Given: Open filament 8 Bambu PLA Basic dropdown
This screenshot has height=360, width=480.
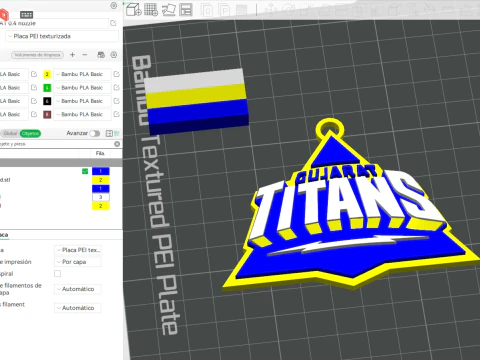Looking at the screenshot, I should pos(82,114).
